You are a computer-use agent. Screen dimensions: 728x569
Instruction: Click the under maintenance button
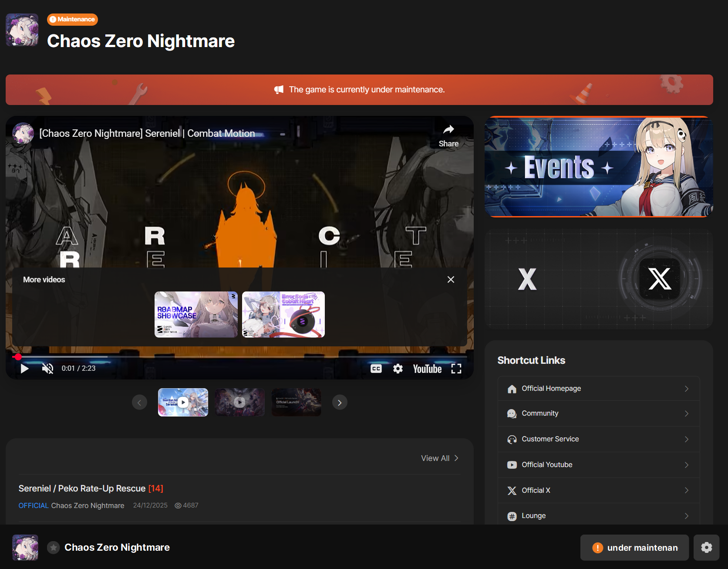tap(634, 548)
